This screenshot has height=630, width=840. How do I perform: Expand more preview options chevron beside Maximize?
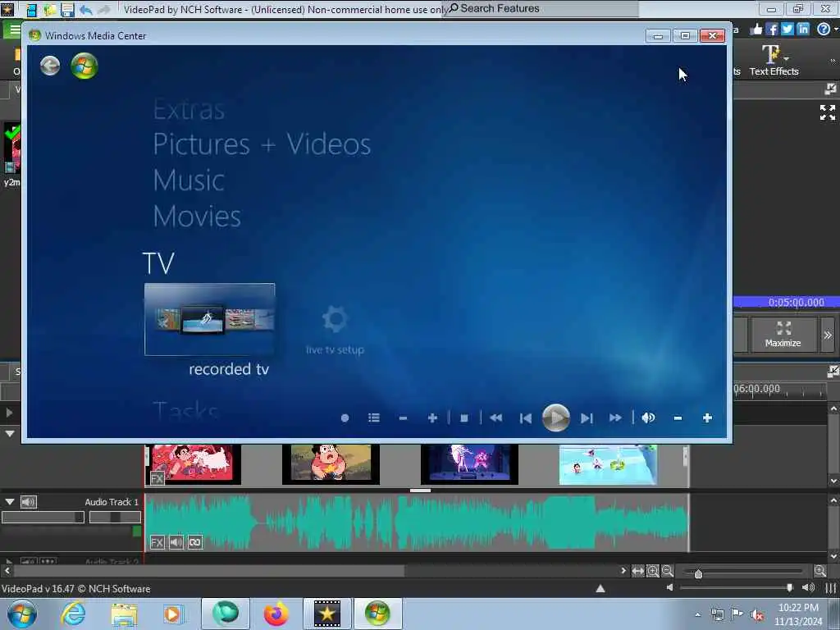point(828,335)
